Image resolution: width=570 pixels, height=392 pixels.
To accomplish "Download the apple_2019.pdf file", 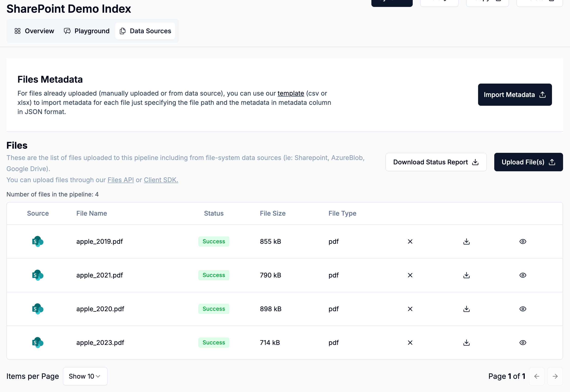I will pyautogui.click(x=466, y=241).
